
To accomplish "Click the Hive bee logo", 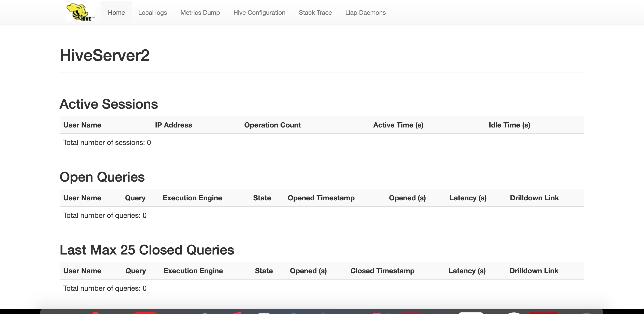I will point(80,12).
